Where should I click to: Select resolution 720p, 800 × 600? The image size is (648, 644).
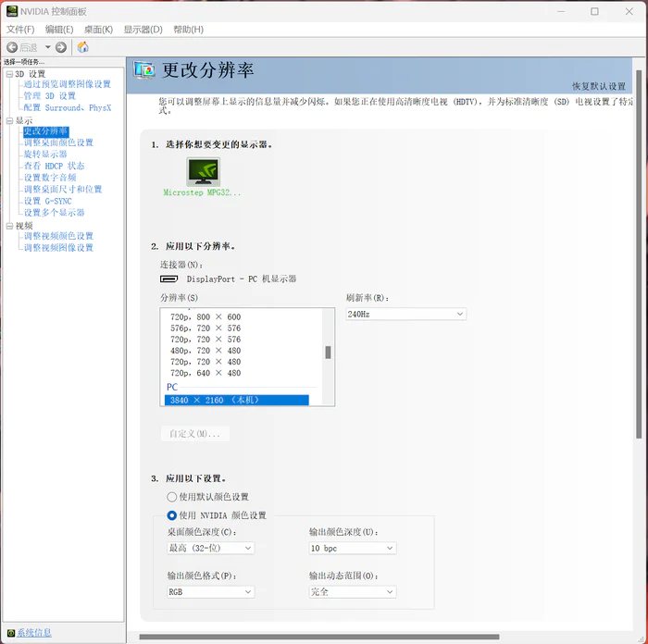click(206, 317)
